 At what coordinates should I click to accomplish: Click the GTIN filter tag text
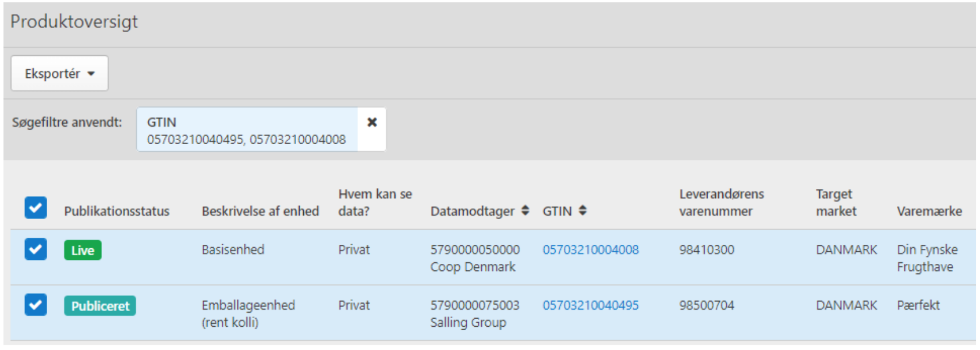246,130
